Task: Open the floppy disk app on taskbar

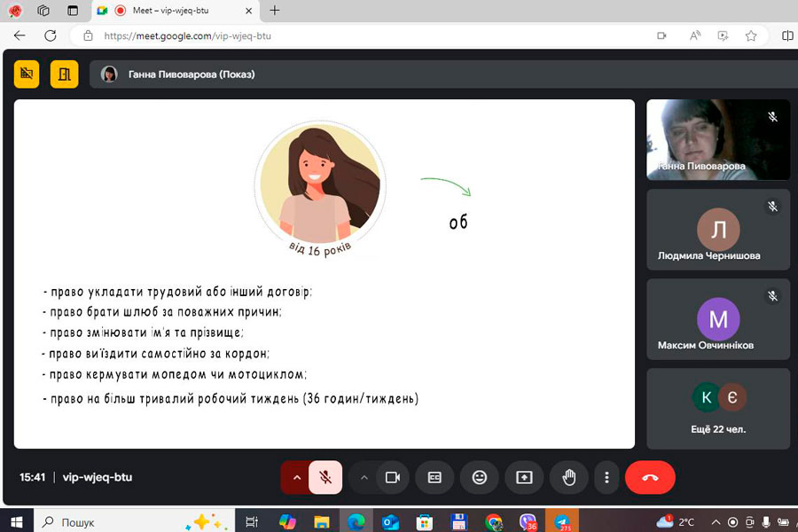Action: 458,522
